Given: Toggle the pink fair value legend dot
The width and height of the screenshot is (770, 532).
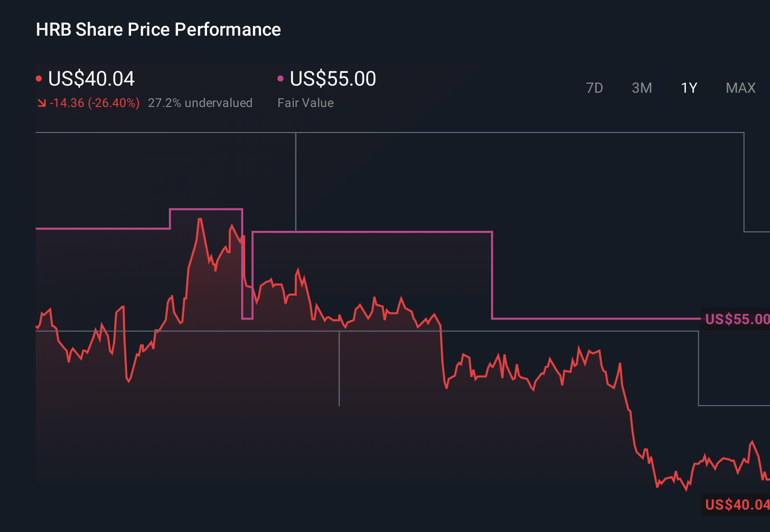Looking at the screenshot, I should coord(280,78).
